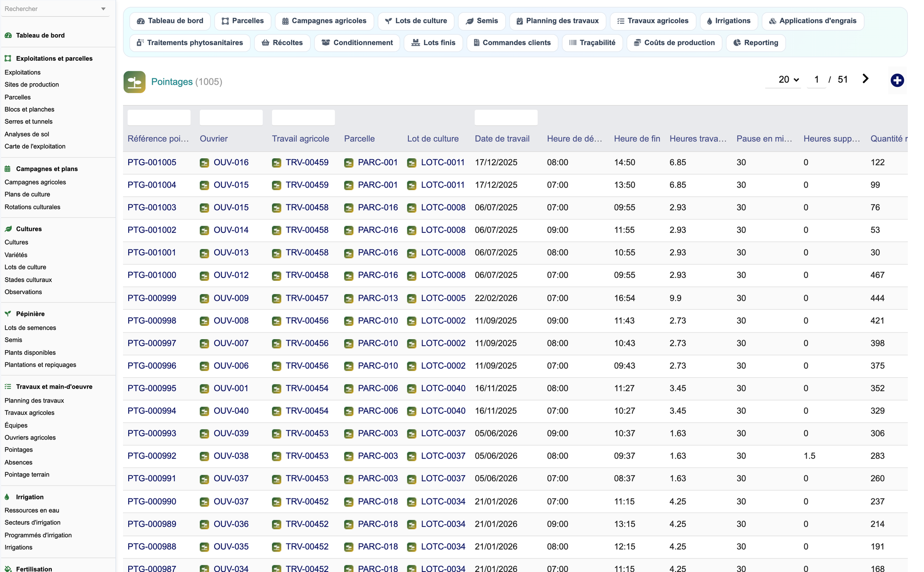Open the Rechercher search dropdown arrow
The width and height of the screenshot is (924, 572).
point(103,9)
